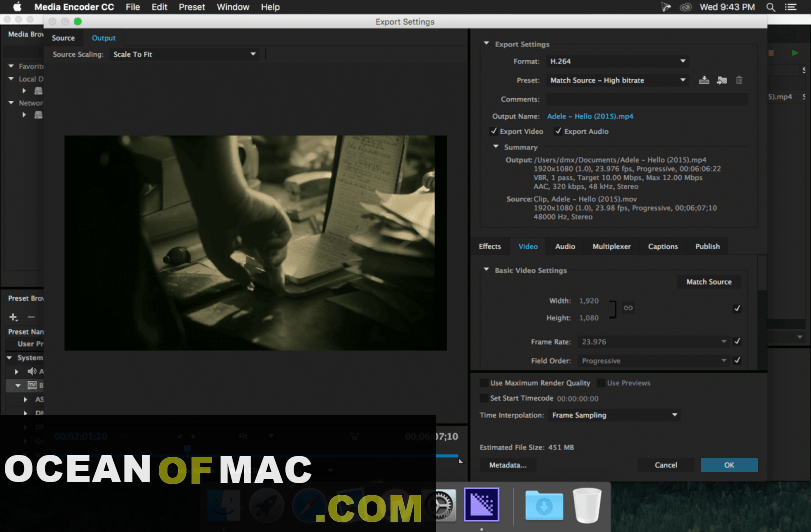Viewport: 811px width, 532px height.
Task: Uncheck the Export Audio checkbox
Action: [x=558, y=131]
